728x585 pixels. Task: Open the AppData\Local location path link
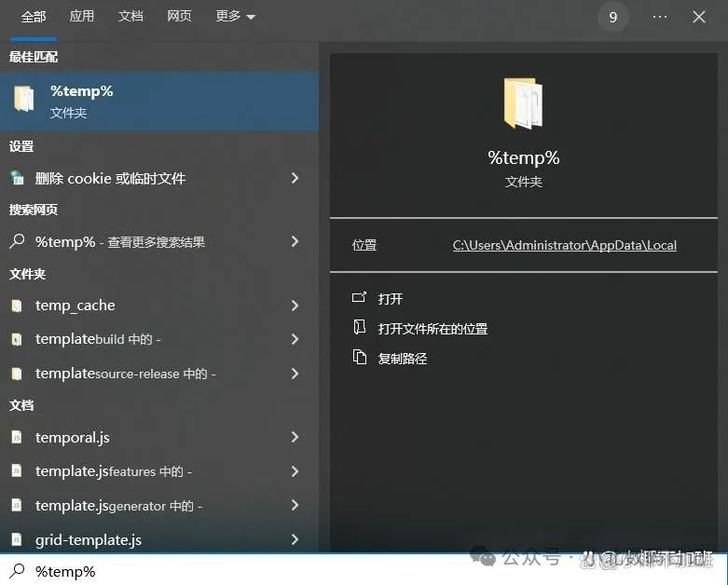tap(565, 245)
